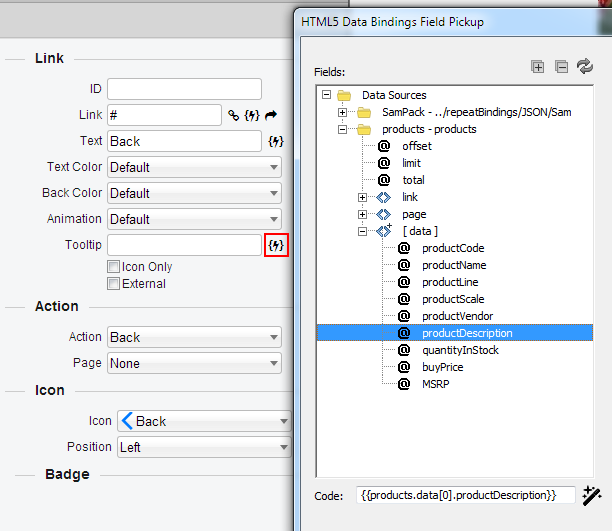Click the SamPack folder icon
Viewport: 612px width, 531px height.
point(364,112)
